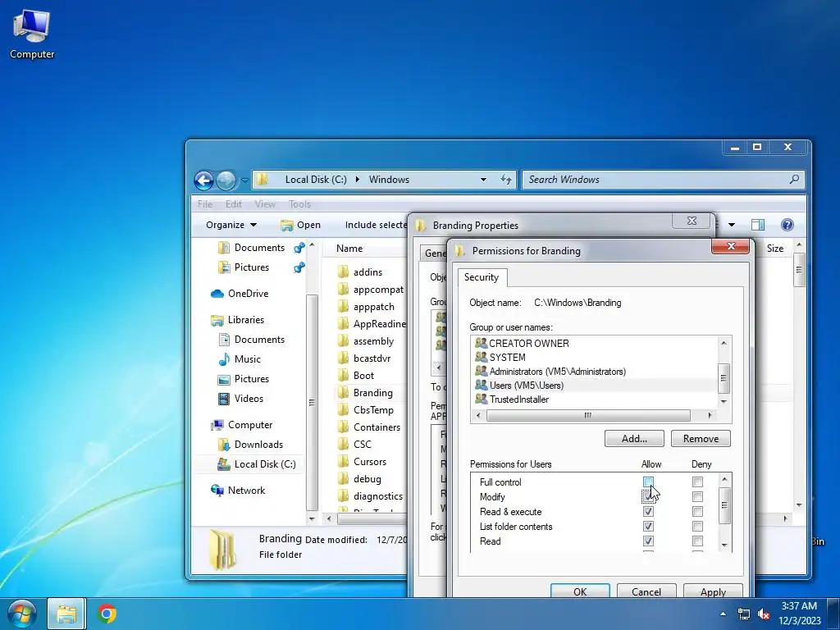Open the Tools menu
Viewport: 840px width, 630px height.
coord(299,204)
